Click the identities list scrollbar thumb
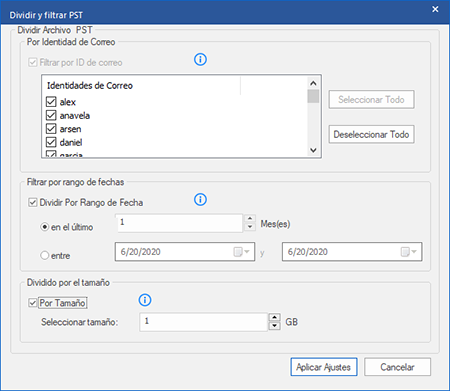This screenshot has width=450, height=391. (x=313, y=96)
